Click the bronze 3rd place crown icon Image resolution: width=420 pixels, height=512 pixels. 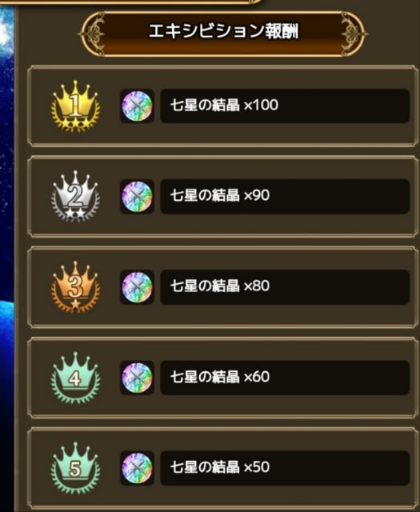[x=75, y=286]
